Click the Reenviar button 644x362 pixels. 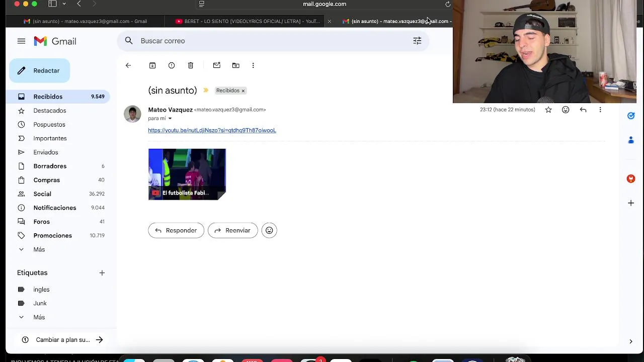[x=233, y=230]
